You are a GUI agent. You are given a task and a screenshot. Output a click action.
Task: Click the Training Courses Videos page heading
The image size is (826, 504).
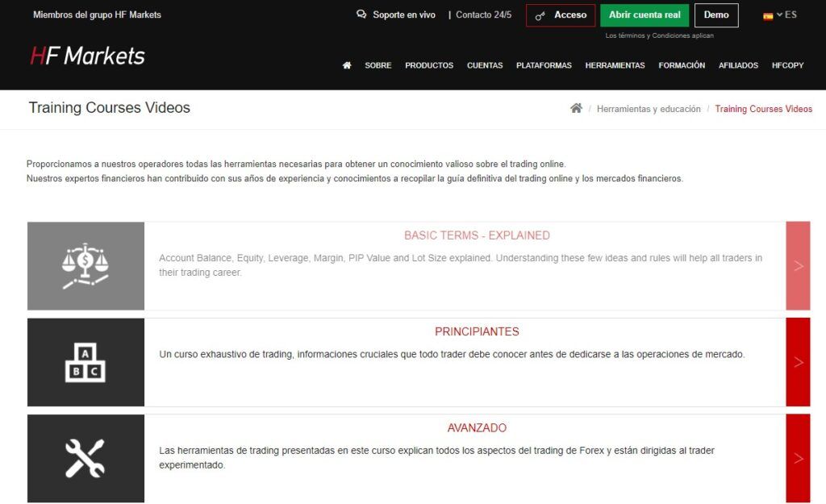[x=109, y=107]
